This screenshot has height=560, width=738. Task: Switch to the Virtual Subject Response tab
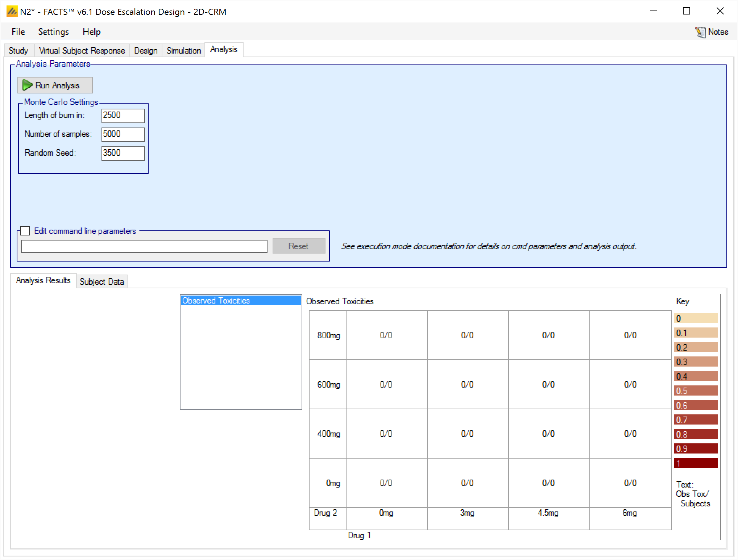(x=82, y=50)
